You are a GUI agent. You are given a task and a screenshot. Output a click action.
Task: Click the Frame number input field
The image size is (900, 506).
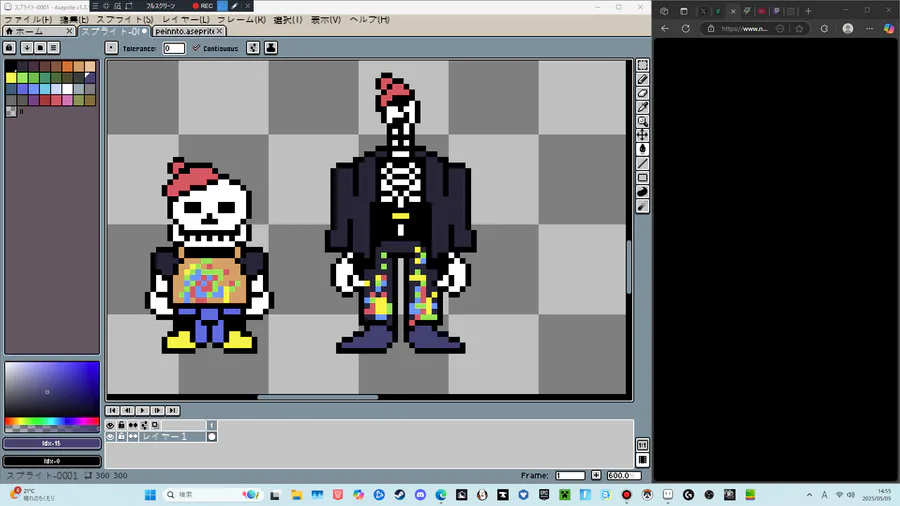pyautogui.click(x=570, y=475)
